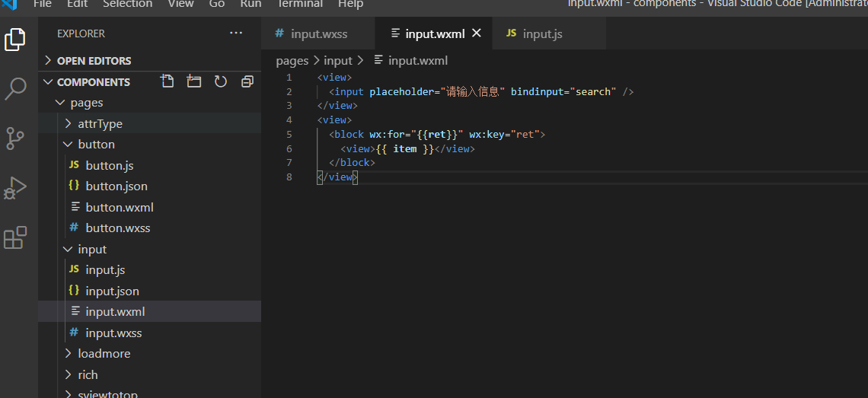Click the wx:key="ret" attribute text

504,134
